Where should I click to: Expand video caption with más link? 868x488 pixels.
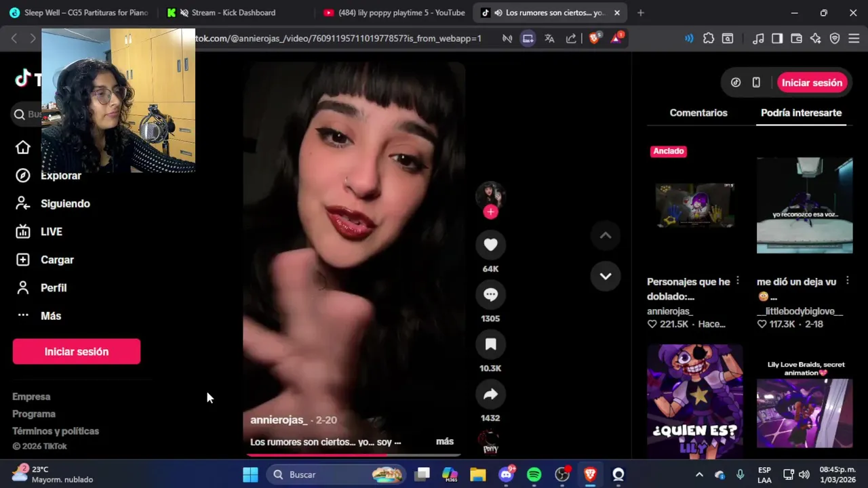(445, 441)
